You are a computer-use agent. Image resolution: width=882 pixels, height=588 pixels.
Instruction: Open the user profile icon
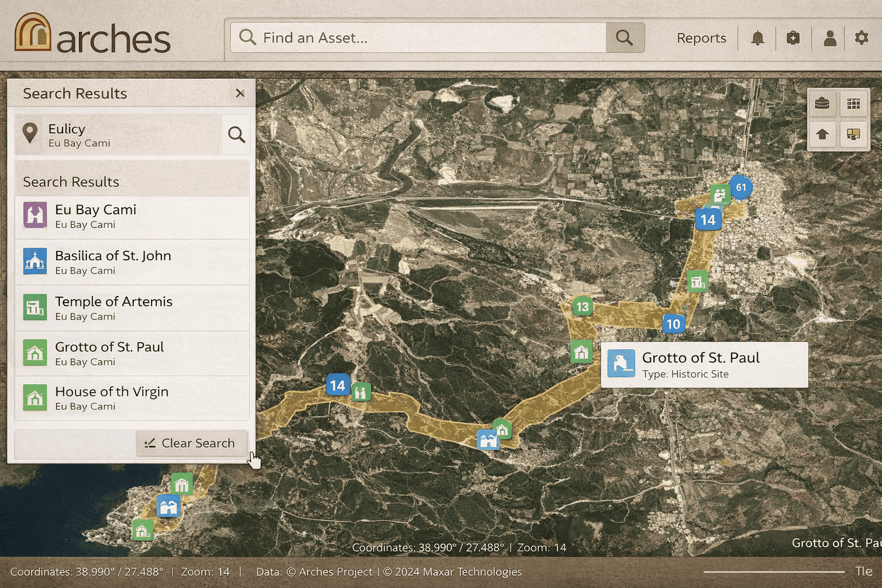tap(829, 38)
